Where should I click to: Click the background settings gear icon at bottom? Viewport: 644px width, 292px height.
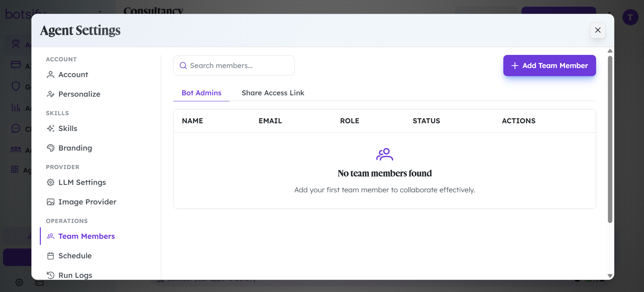coord(19,282)
